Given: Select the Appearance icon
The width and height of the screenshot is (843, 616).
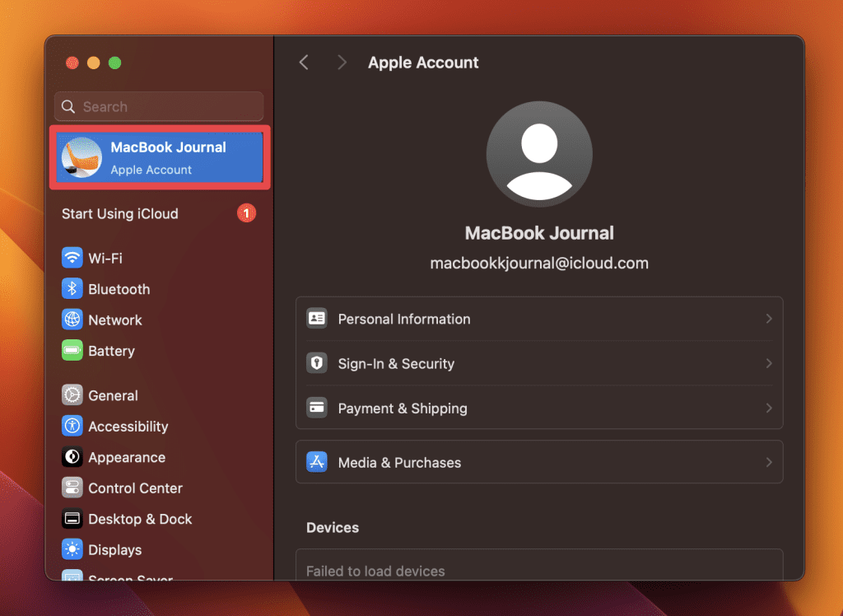Looking at the screenshot, I should [72, 457].
